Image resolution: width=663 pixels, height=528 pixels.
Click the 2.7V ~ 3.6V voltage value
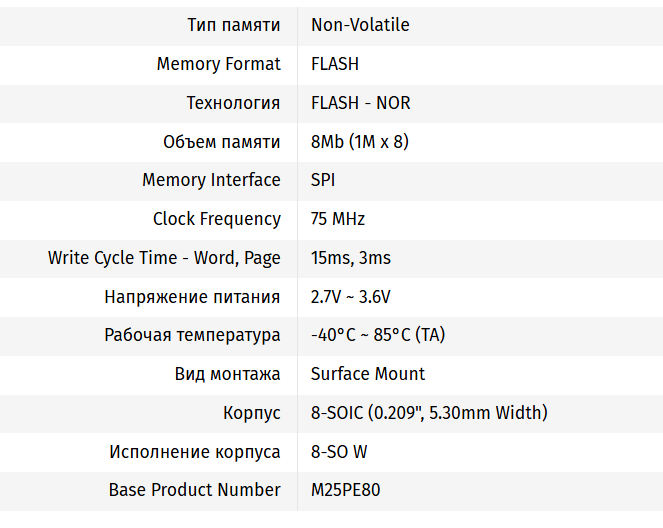tap(351, 297)
